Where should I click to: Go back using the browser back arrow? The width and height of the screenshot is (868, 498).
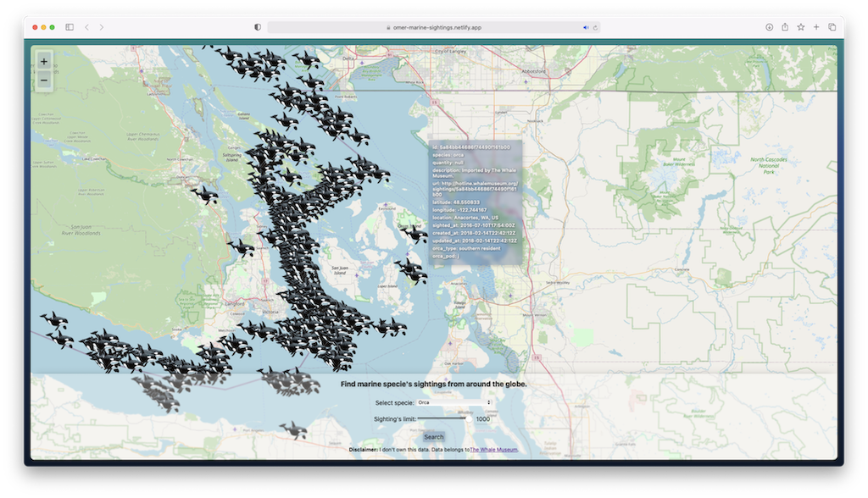[86, 26]
